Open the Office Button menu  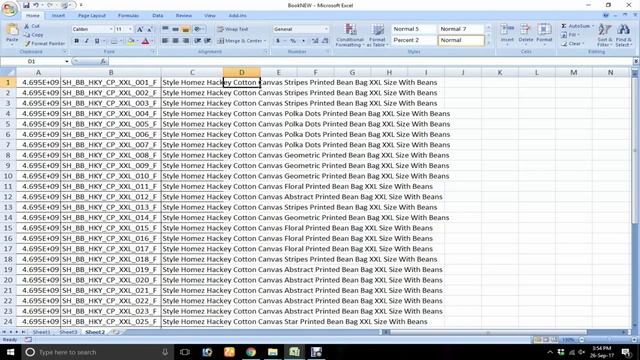[9, 9]
